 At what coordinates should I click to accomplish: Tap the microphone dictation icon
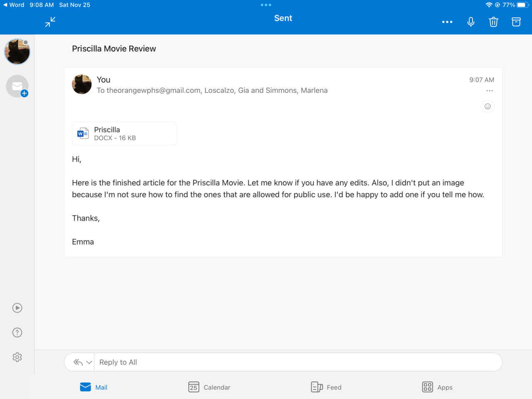coord(471,22)
